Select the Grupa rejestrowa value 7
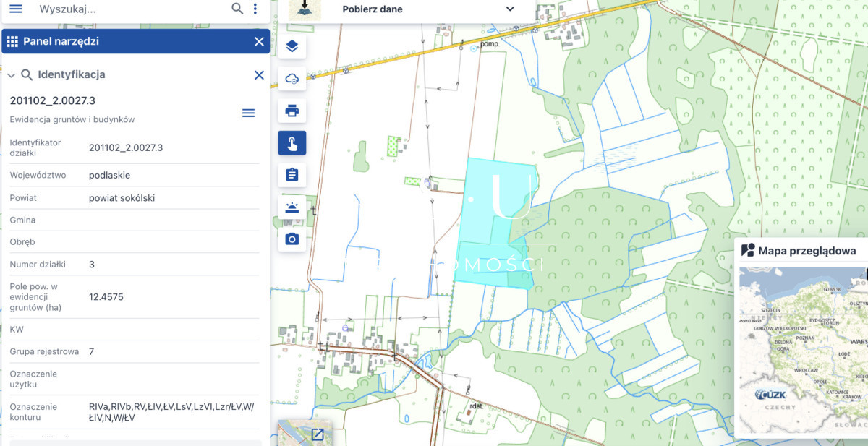Screen dimensions: 868x446 tap(92, 351)
